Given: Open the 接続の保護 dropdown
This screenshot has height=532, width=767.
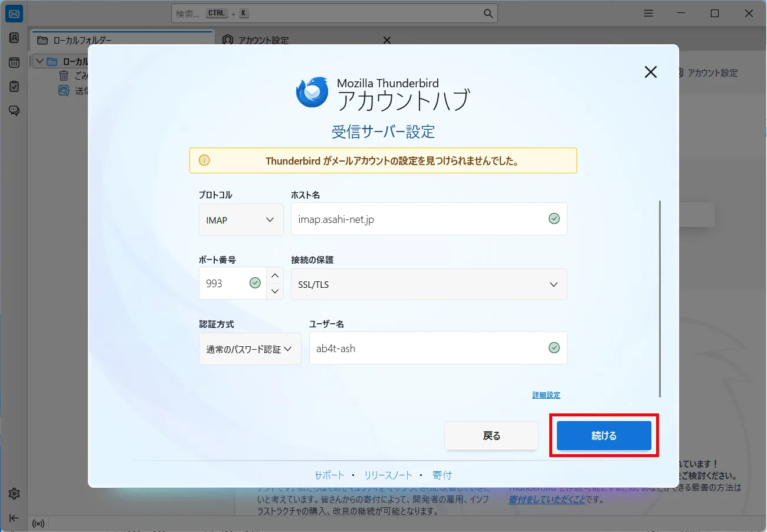Looking at the screenshot, I should point(429,284).
